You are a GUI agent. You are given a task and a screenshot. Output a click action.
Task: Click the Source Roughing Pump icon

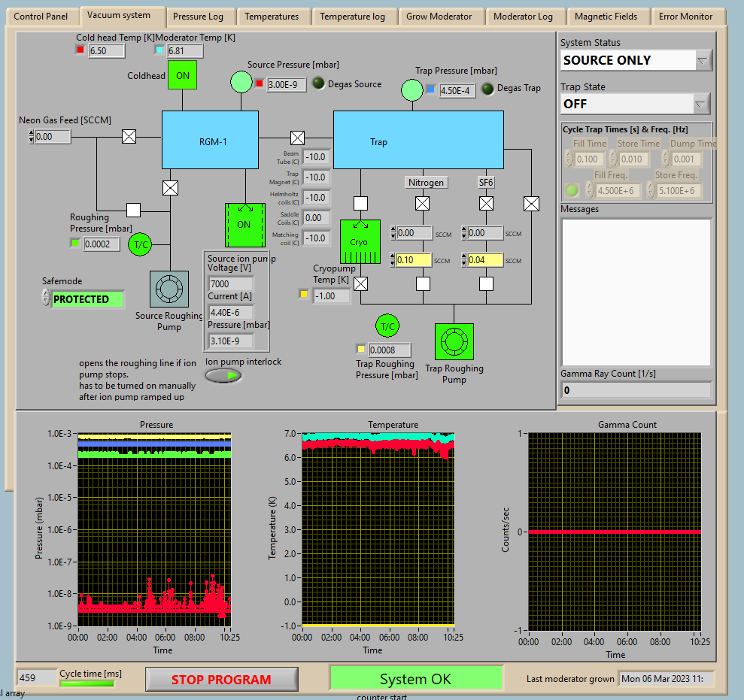click(x=169, y=289)
